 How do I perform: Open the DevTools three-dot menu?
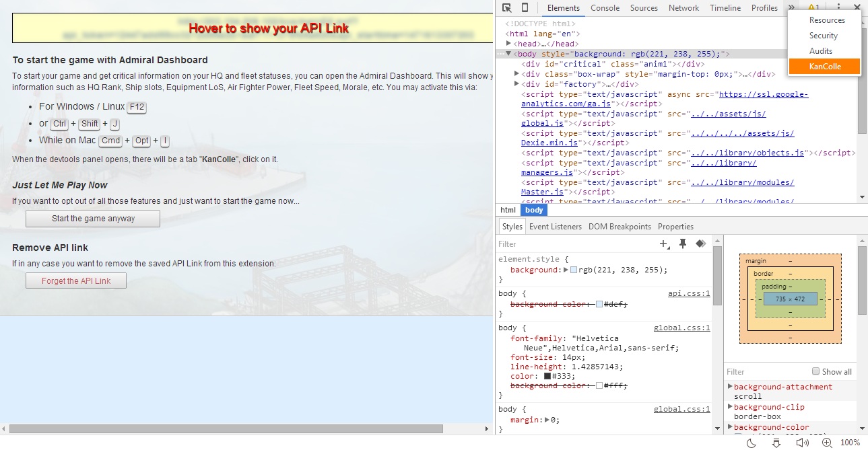839,8
